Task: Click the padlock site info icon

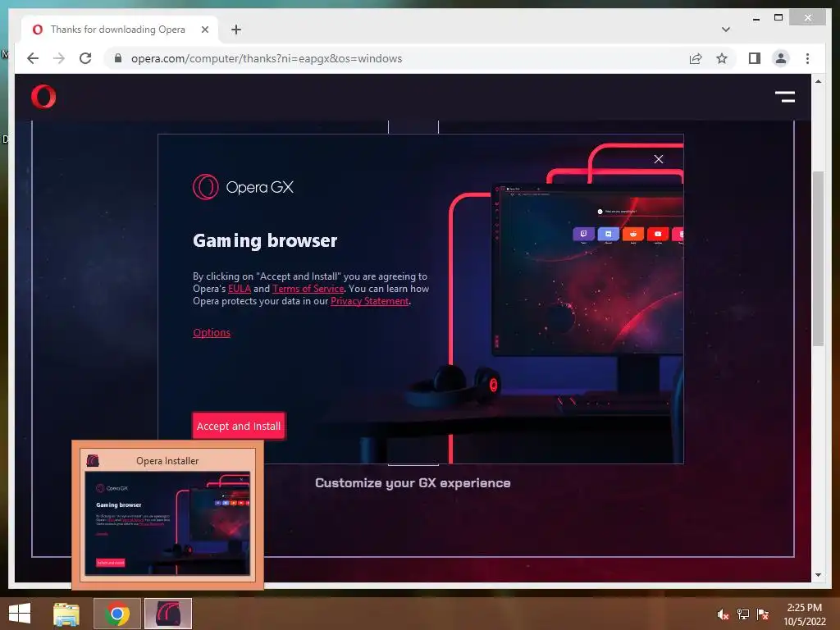Action: click(118, 58)
